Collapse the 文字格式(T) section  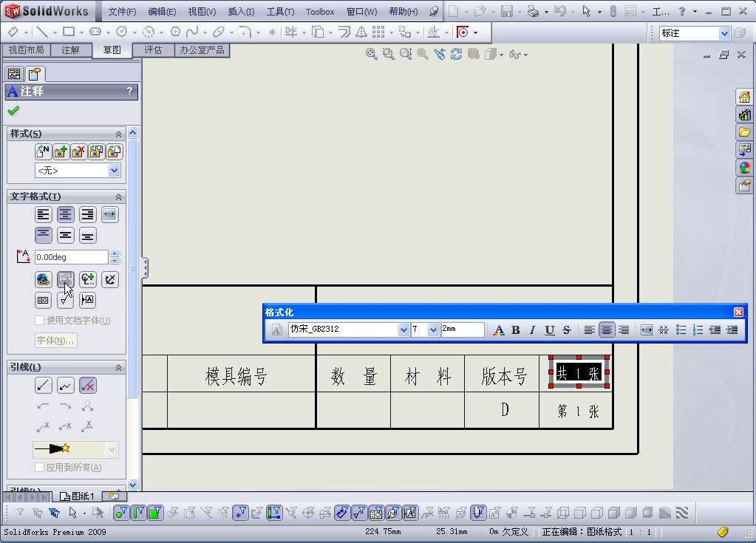[118, 197]
